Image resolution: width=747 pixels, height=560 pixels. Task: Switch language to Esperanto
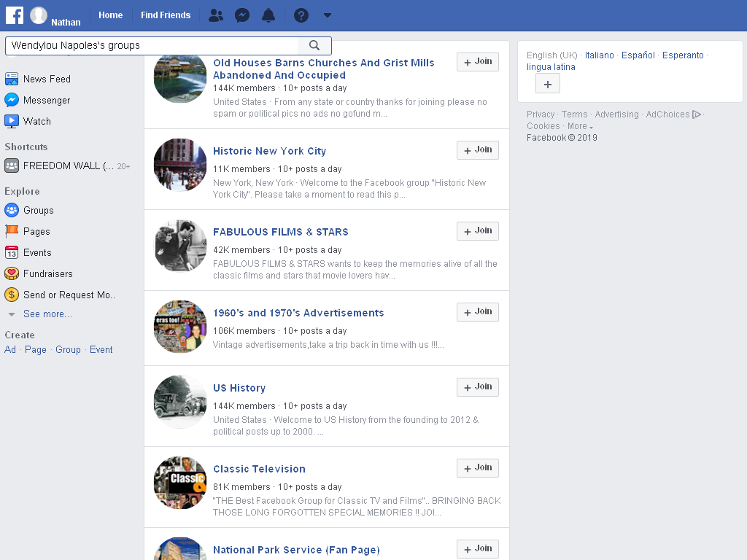tap(683, 55)
